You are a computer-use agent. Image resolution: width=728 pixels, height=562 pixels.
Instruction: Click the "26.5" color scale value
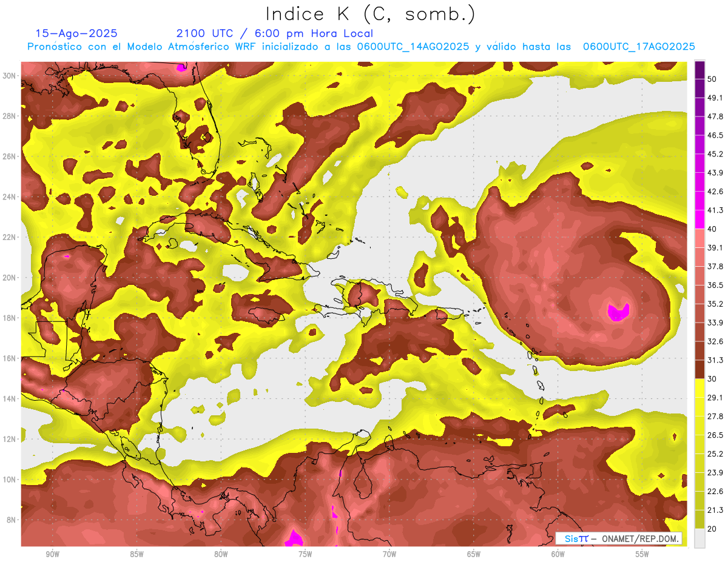pos(715,435)
